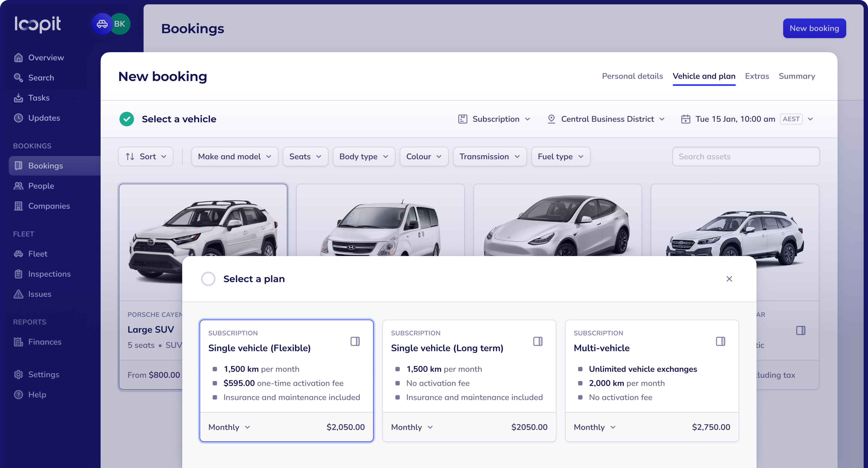The width and height of the screenshot is (868, 468).
Task: Open the Overview home icon
Action: (18, 57)
